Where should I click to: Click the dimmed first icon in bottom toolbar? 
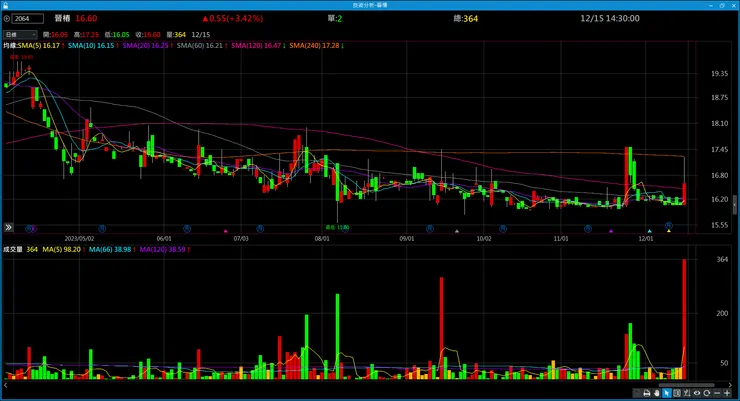637,393
